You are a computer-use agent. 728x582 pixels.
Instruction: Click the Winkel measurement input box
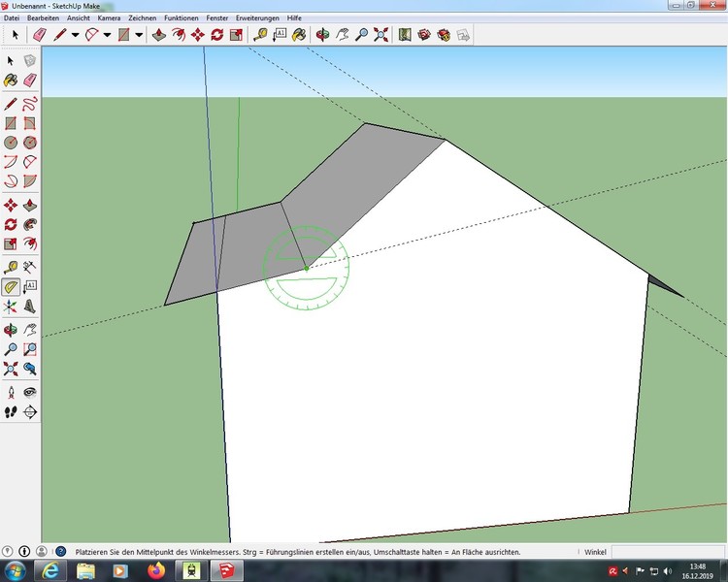(667, 552)
